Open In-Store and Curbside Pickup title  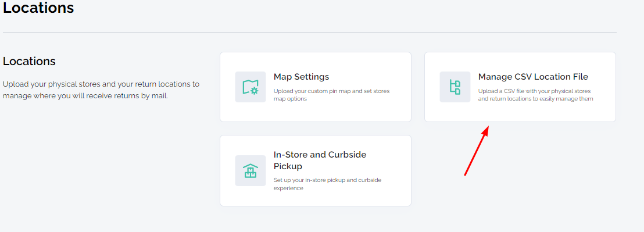(x=320, y=160)
